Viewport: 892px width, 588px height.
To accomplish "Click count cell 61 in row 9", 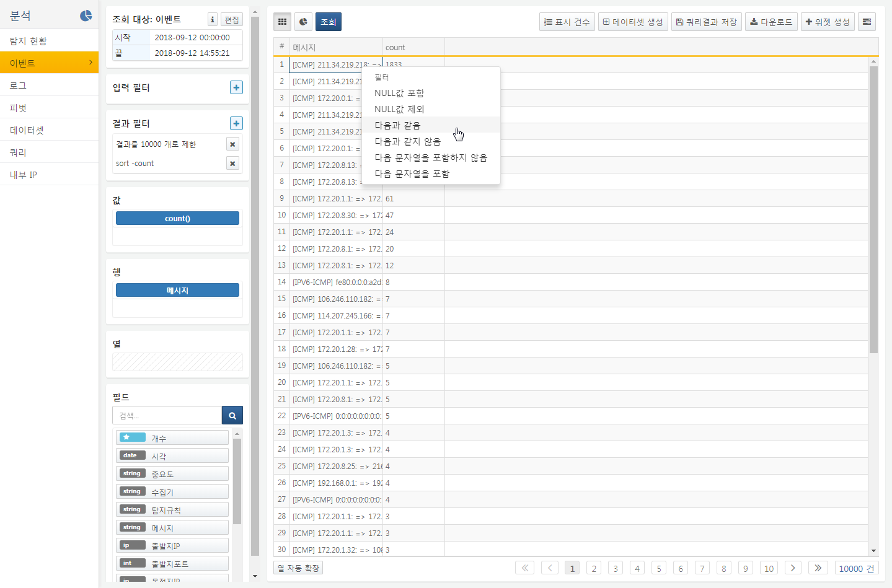I will [413, 198].
